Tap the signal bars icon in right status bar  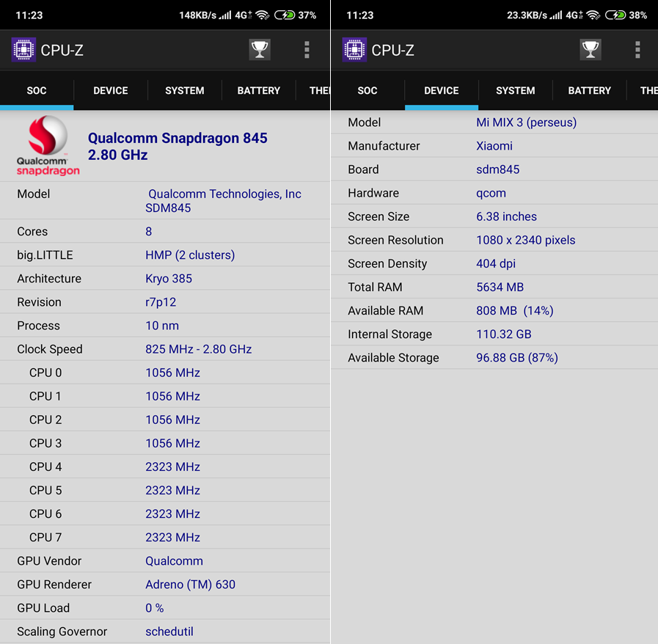click(556, 15)
